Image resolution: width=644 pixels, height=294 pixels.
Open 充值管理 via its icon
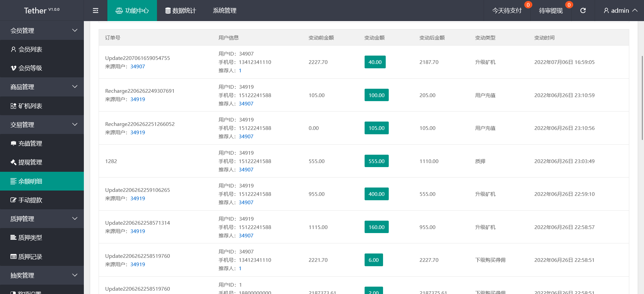(x=13, y=144)
